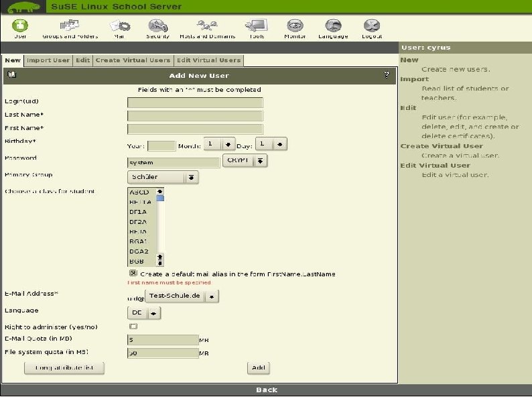Switch to the Edit tab

point(83,60)
